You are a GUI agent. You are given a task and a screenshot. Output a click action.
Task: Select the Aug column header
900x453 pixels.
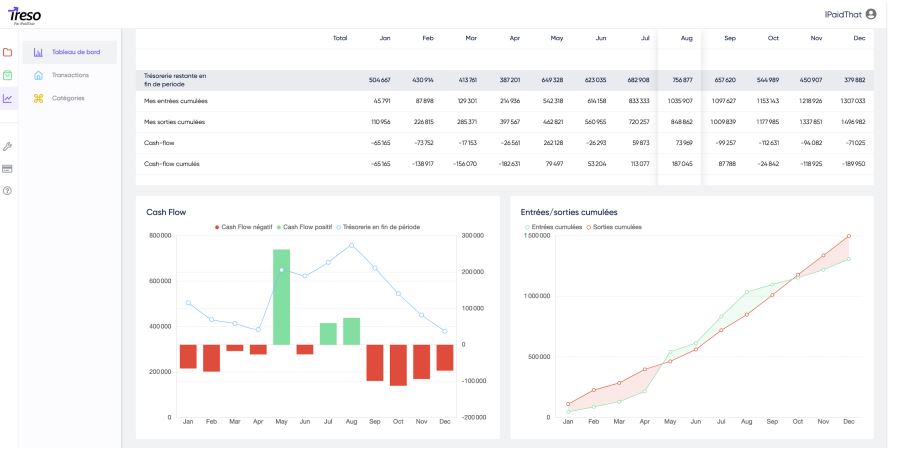686,38
